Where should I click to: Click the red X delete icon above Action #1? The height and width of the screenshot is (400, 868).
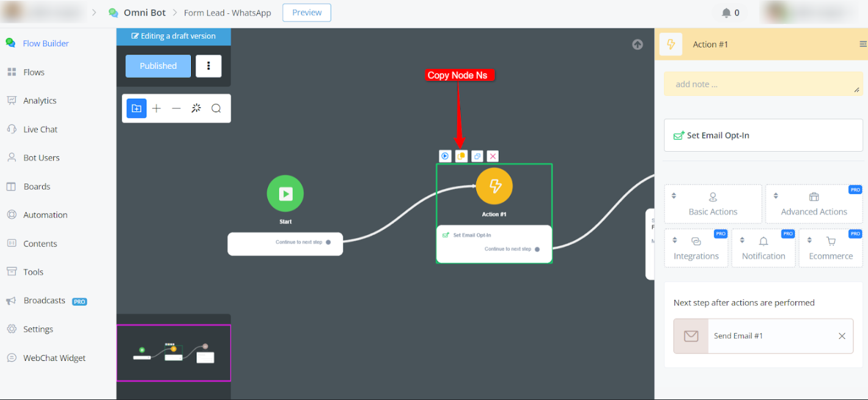pos(493,156)
